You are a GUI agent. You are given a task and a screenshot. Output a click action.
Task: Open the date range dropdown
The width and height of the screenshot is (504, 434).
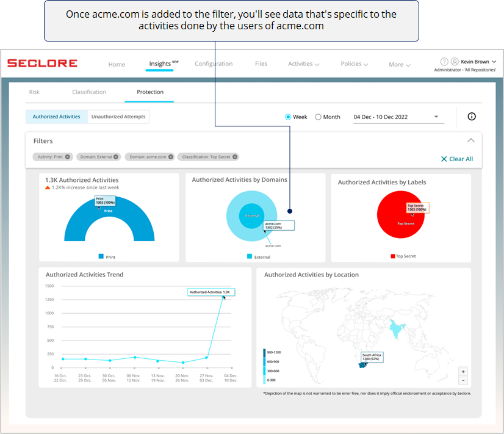click(398, 117)
